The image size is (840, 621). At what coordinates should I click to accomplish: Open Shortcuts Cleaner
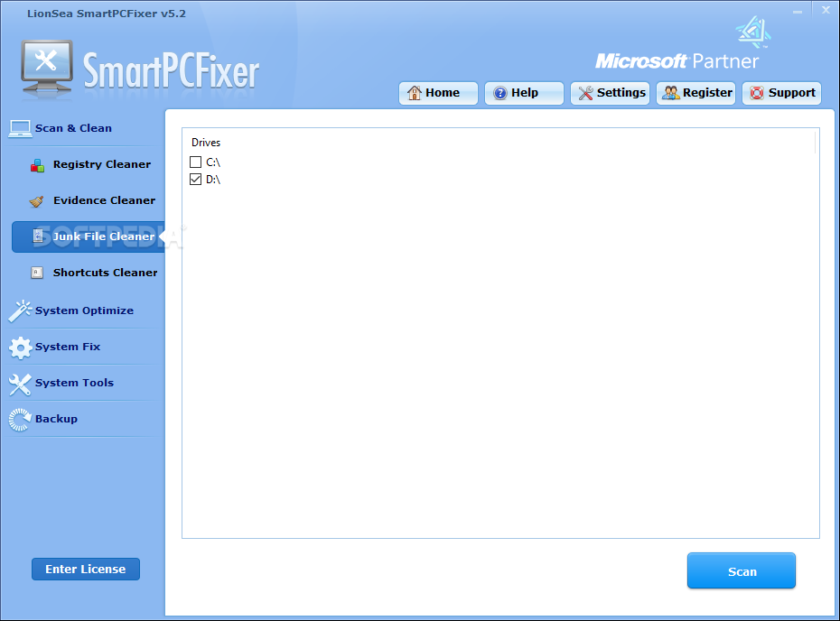pyautogui.click(x=105, y=273)
